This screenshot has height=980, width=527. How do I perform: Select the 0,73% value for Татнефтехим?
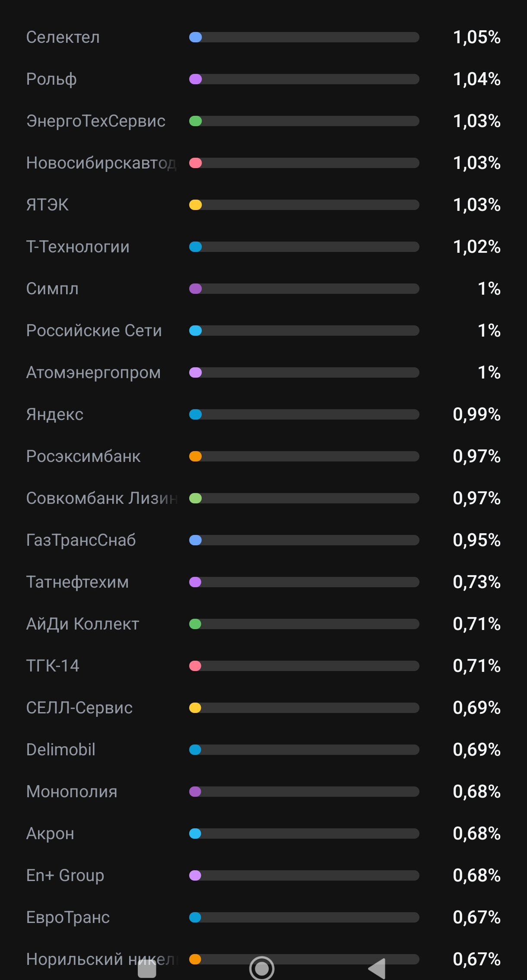(x=476, y=582)
